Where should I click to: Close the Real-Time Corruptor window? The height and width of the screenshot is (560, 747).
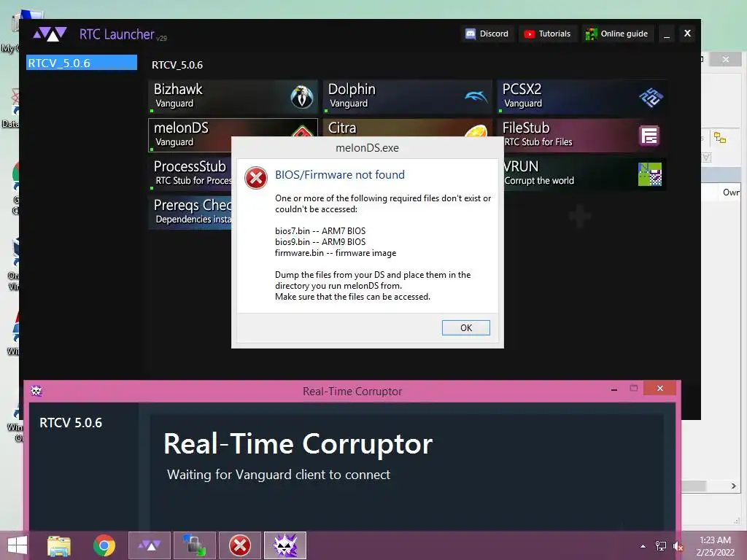659,388
